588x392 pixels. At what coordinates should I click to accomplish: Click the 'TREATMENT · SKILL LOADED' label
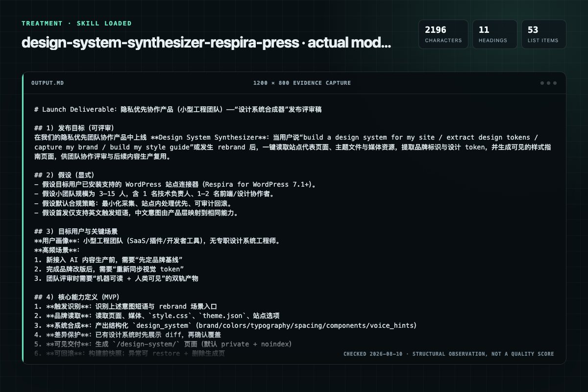76,23
